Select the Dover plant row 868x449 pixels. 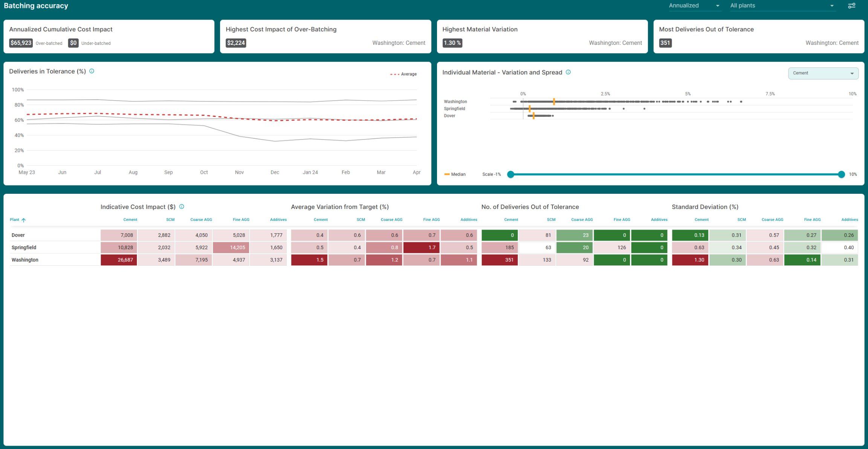[18, 235]
